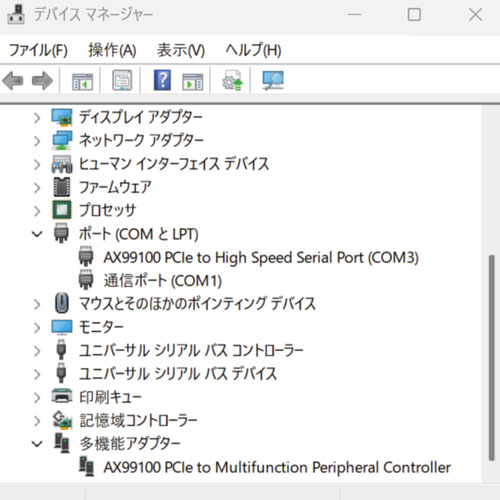Viewport: 500px width, 500px height.
Task: Collapse the 多機能アダプター node
Action: [x=37, y=444]
